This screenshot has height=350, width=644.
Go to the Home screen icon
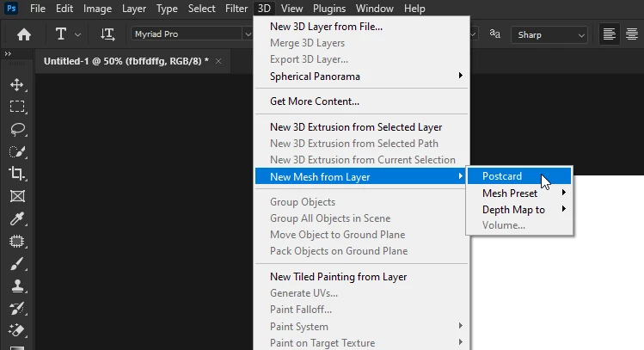(x=24, y=34)
